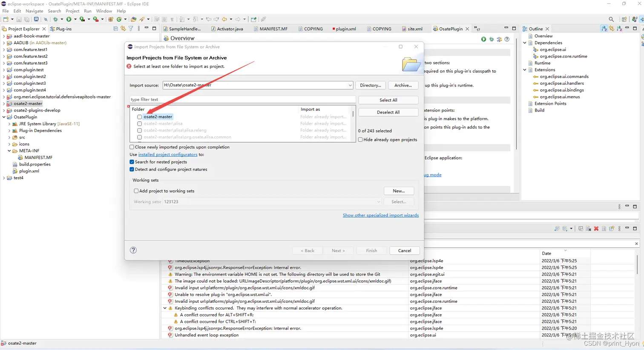Click the New... working set button
The image size is (644, 350).
click(x=399, y=191)
